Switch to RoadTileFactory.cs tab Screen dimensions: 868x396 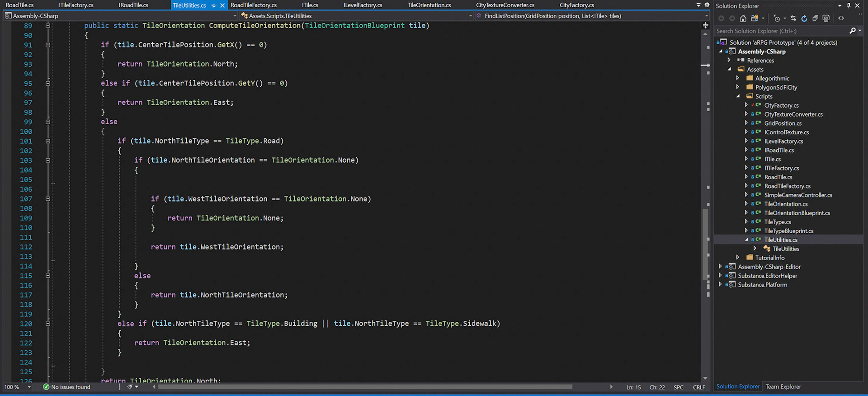254,5
